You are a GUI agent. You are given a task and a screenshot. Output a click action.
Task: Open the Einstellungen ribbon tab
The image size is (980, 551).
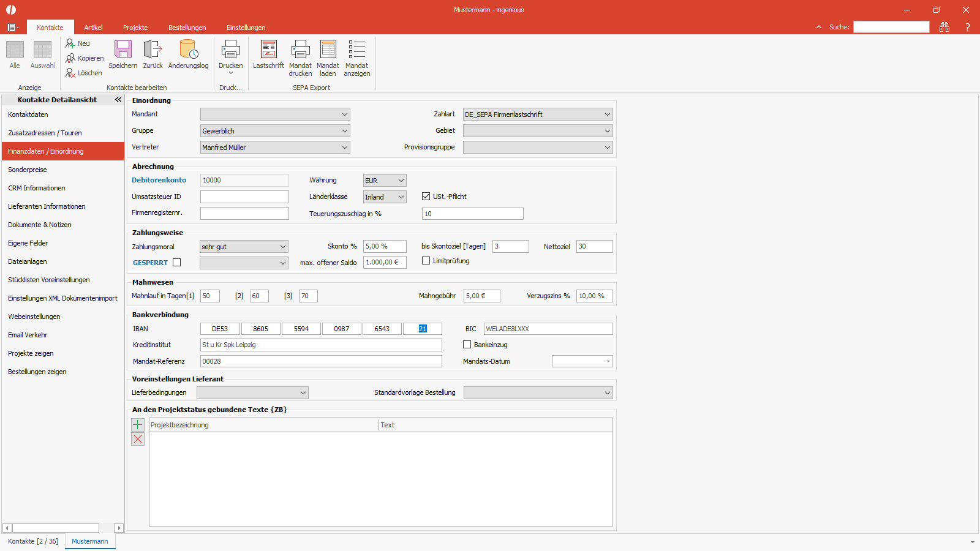point(246,28)
